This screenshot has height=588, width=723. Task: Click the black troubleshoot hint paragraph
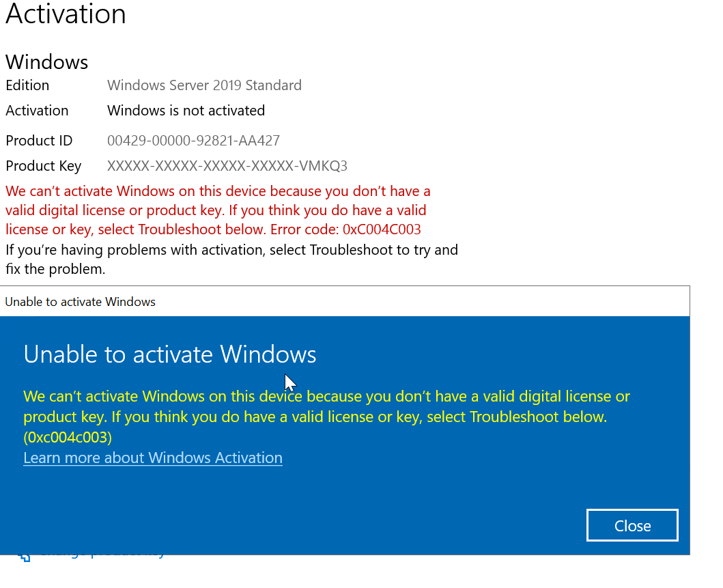point(231,259)
